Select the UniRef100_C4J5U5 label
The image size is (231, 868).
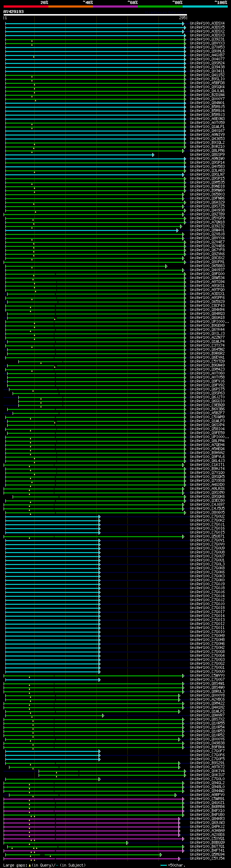[x=207, y=509]
